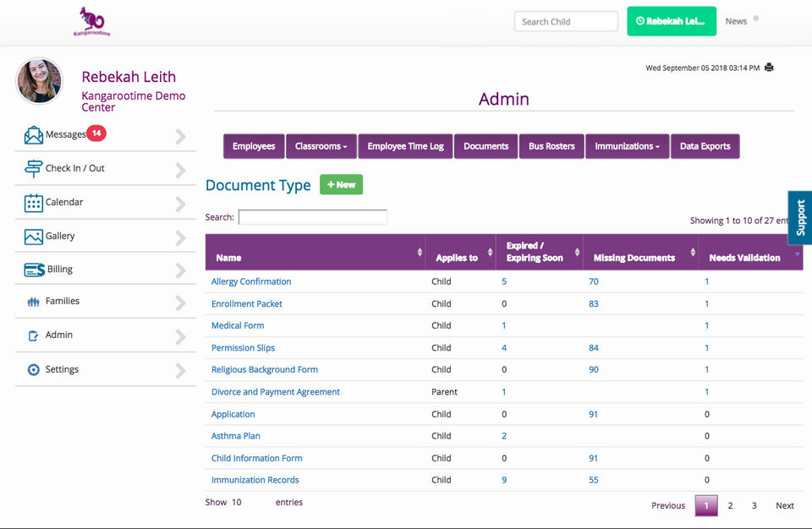
Task: Open the Calendar icon in sidebar
Action: coord(34,203)
